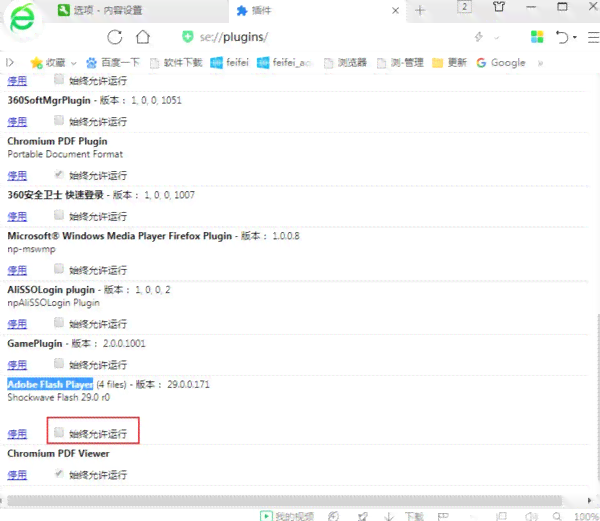Open the 软件下载 bookmark
Viewport: 600px width, 521px height.
pos(176,63)
